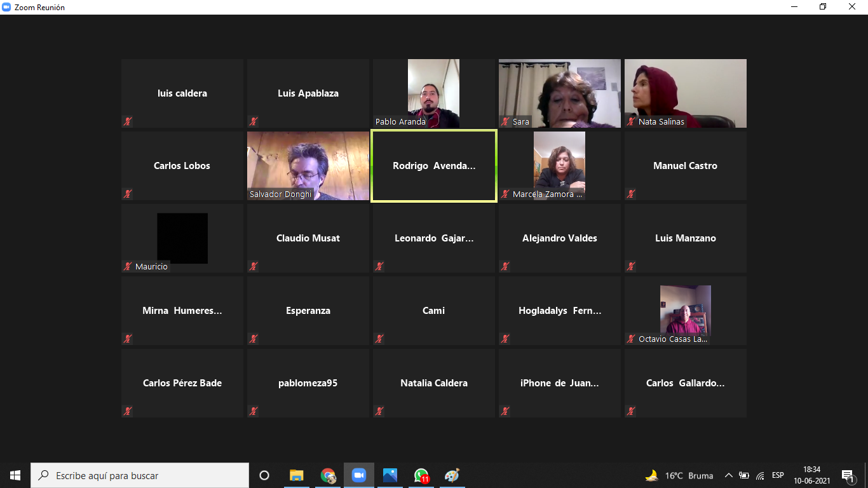868x488 pixels.
Task: Click Mauricio's black profile picture
Action: [182, 238]
